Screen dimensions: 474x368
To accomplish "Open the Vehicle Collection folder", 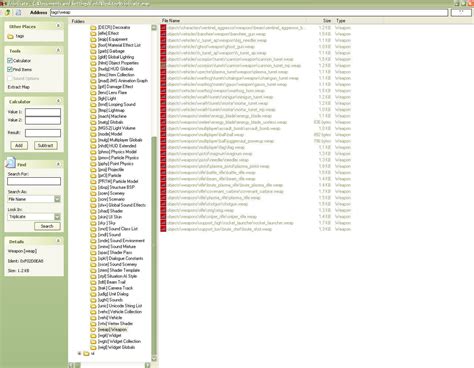I will [x=116, y=312].
